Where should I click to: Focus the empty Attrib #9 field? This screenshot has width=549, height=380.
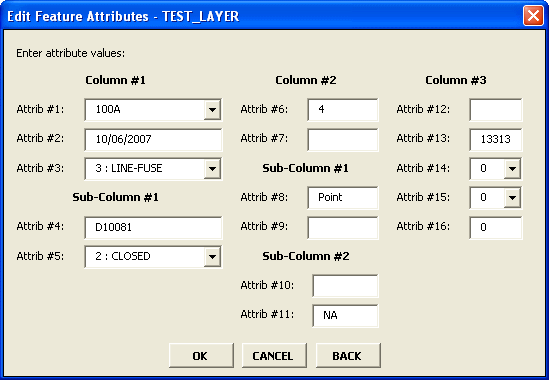[343, 227]
